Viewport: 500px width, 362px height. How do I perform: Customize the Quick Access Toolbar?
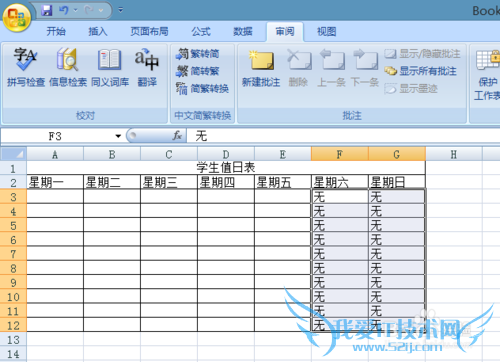click(x=121, y=10)
